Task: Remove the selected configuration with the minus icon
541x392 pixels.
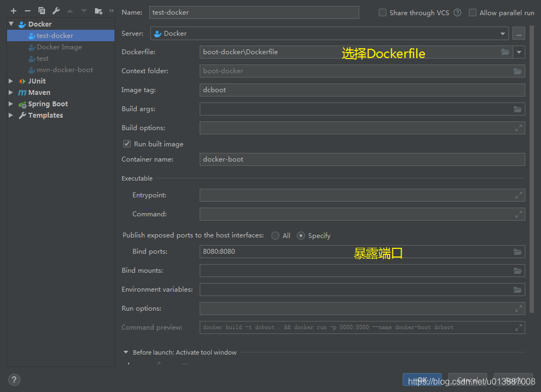Action: coord(28,11)
